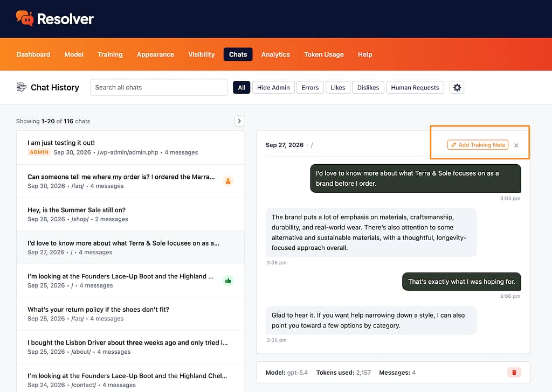The image size is (552, 392).
Task: Click the Sep 27, 2026 chat date header
Action: pos(285,145)
